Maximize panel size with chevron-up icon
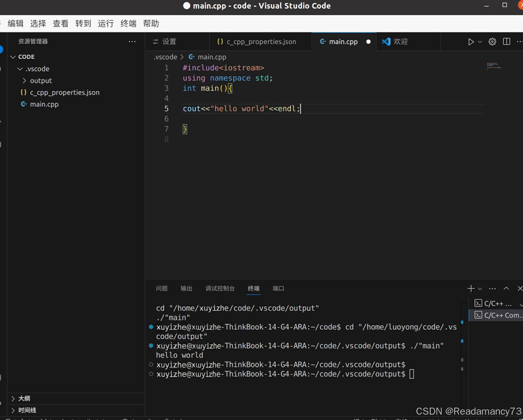Viewport: 523px width, 420px height. [506, 288]
